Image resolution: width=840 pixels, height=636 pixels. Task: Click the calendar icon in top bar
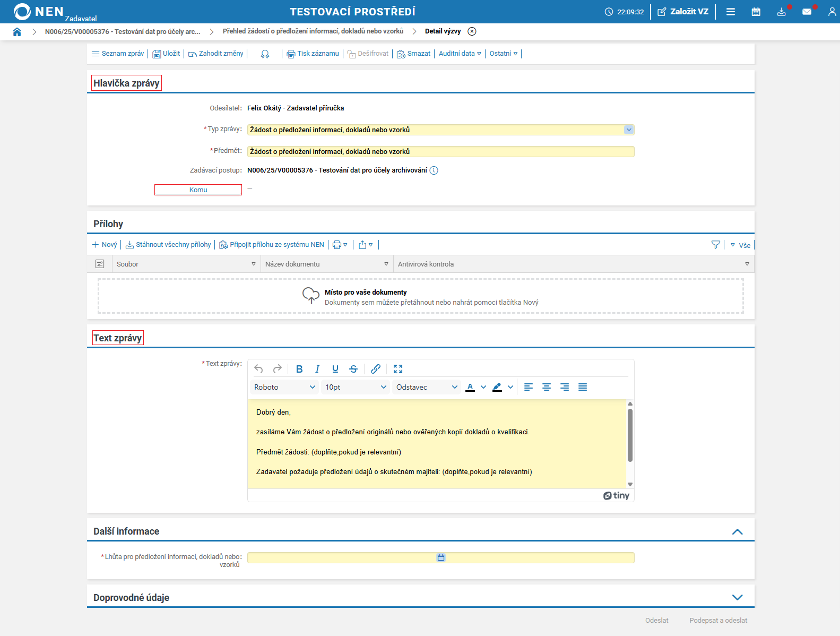tap(756, 12)
